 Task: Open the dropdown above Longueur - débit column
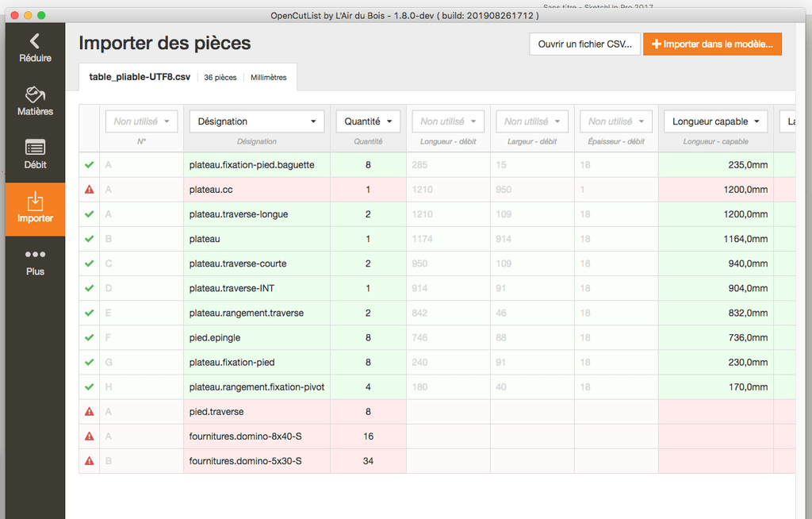pyautogui.click(x=448, y=121)
